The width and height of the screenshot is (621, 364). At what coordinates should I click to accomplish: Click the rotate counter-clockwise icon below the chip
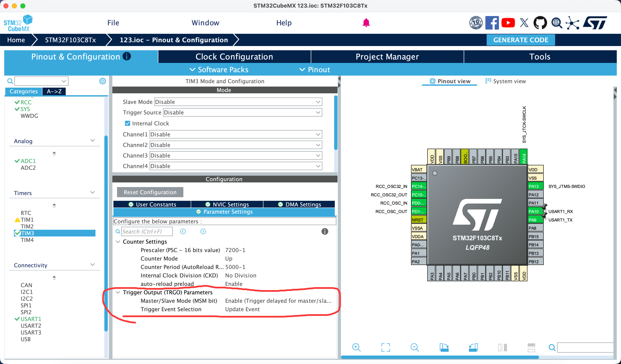click(473, 348)
